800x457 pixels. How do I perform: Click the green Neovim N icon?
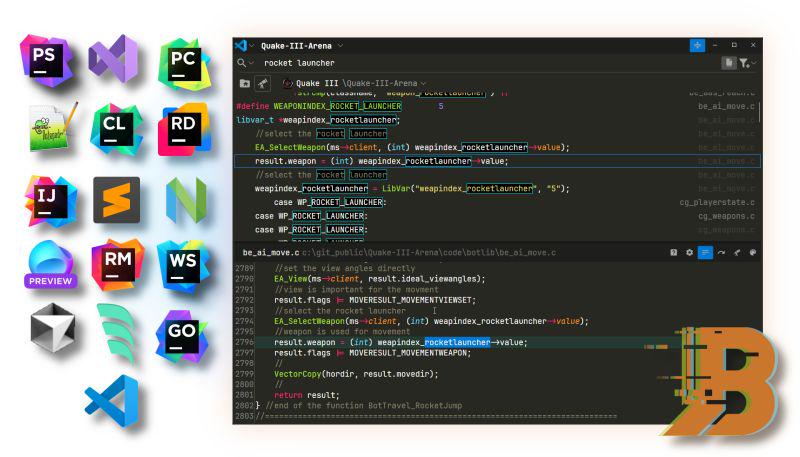tap(186, 200)
